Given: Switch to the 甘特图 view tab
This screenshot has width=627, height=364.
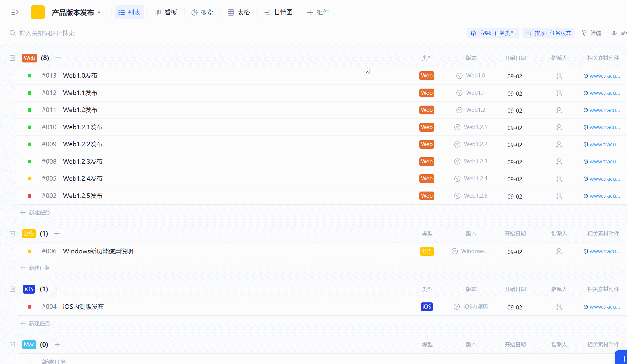Looking at the screenshot, I should click(x=279, y=12).
